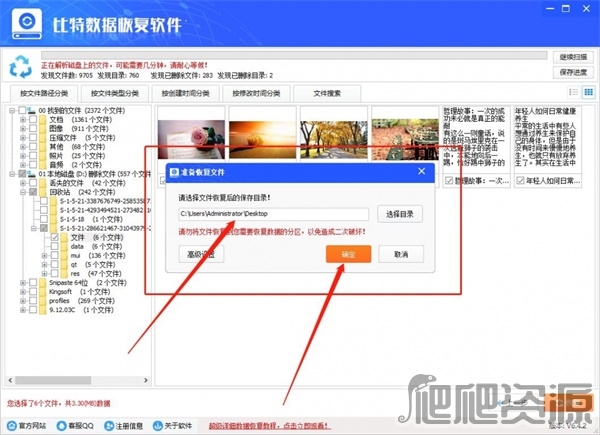Image resolution: width=600 pixels, height=435 pixels.
Task: Click the recycle-arrows scan icon
Action: coord(20,67)
